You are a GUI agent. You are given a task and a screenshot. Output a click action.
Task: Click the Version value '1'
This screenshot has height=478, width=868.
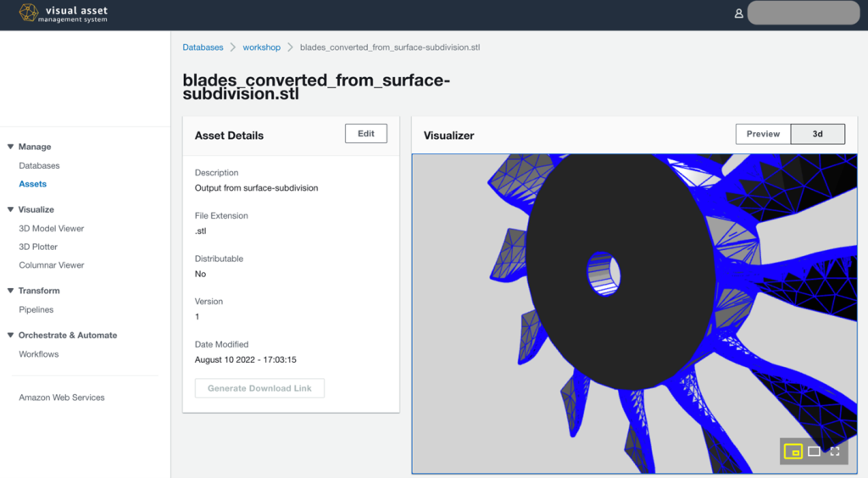coord(197,316)
